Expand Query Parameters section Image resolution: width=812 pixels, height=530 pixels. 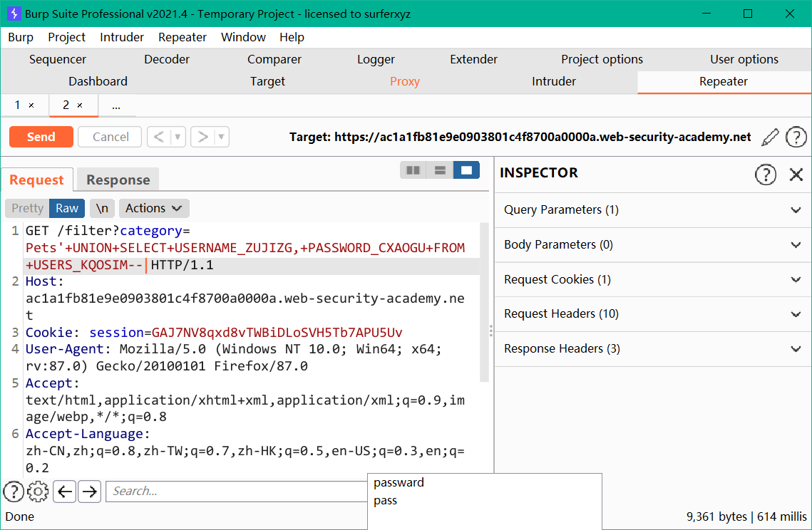pyautogui.click(x=653, y=209)
